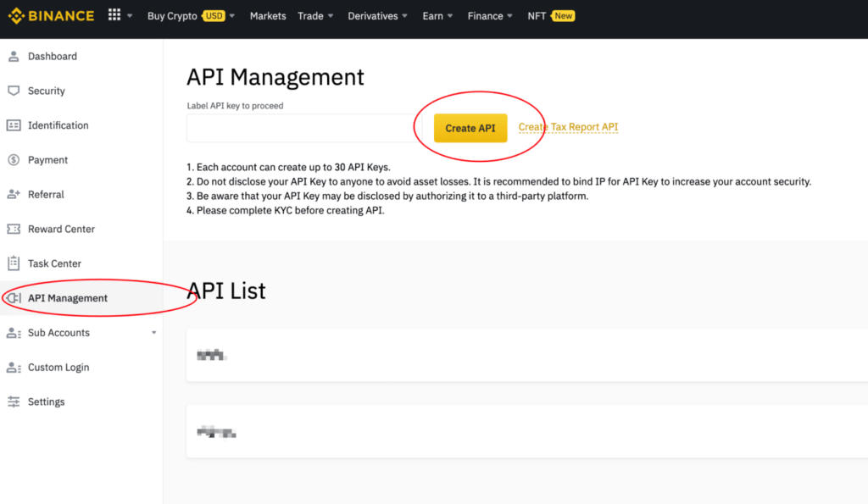Screen dimensions: 868x504
Task: Click the Settings sliders icon
Action: tap(13, 401)
